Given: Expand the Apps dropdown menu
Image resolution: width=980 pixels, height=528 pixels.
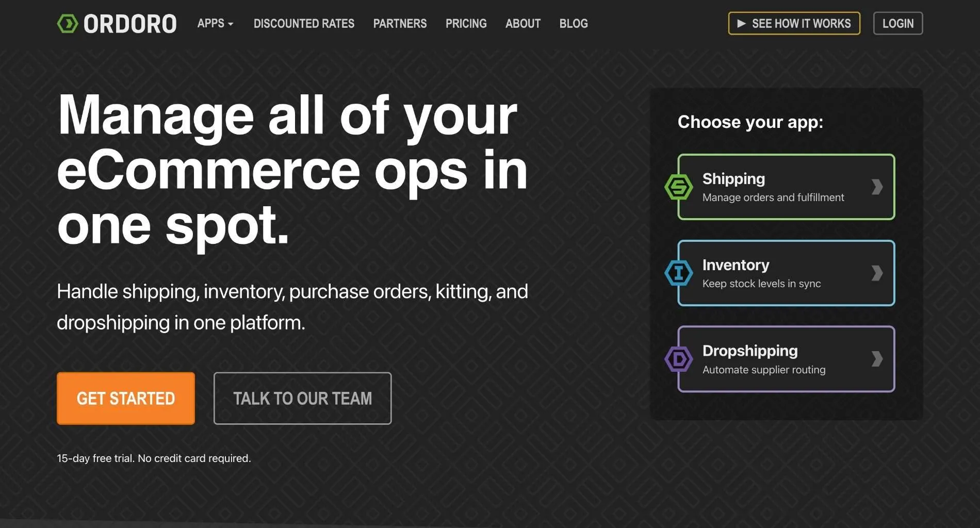Looking at the screenshot, I should (215, 23).
